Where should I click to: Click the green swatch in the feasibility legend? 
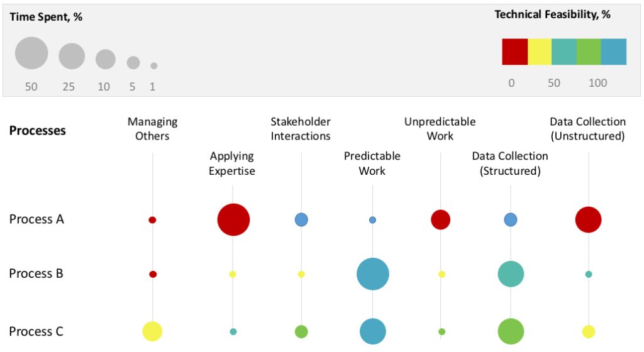(x=589, y=52)
